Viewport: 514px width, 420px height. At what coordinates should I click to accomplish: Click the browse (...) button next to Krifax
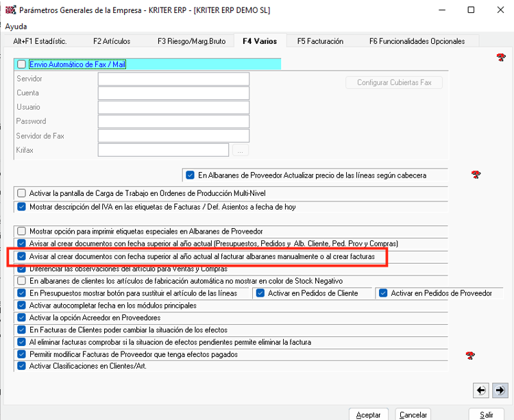241,150
